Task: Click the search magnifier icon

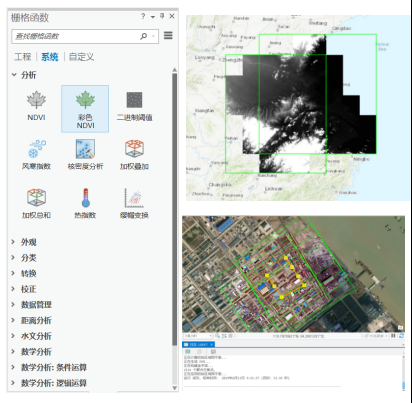Action: [x=144, y=36]
